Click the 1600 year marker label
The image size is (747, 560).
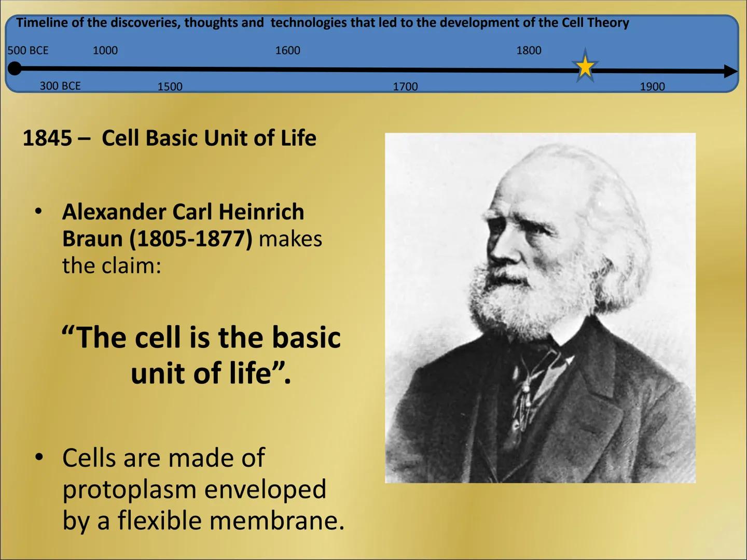click(287, 50)
